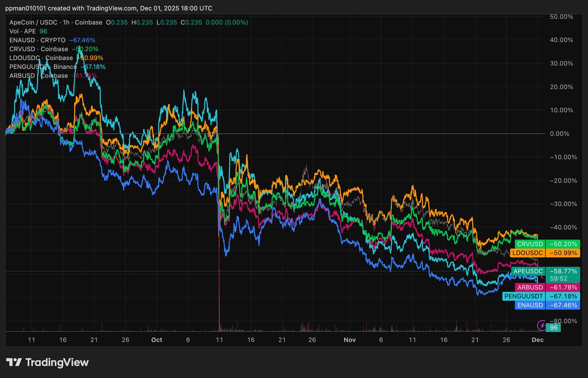This screenshot has width=588, height=378.
Task: Select the PENGUUSDT · Binance legend row
Action: pos(57,67)
